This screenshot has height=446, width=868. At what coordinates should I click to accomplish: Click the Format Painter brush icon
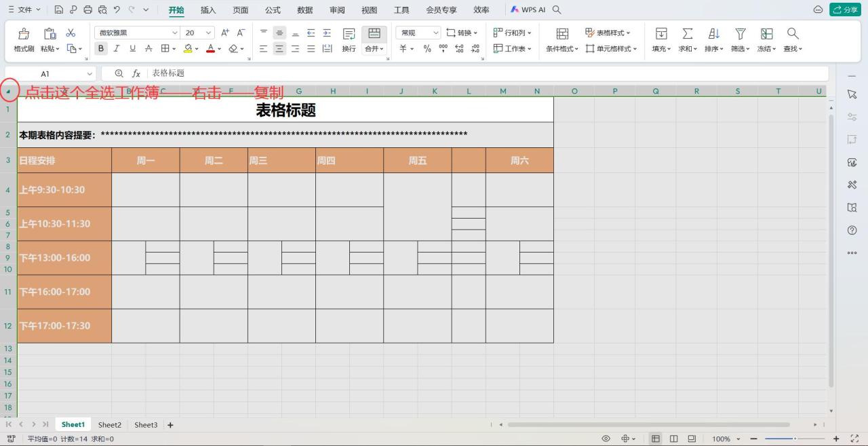click(x=24, y=33)
